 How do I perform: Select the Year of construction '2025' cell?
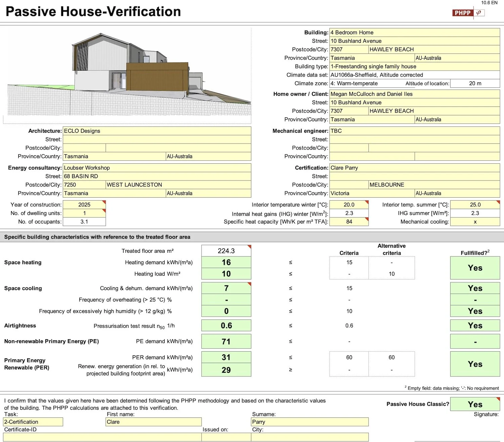[x=84, y=205]
